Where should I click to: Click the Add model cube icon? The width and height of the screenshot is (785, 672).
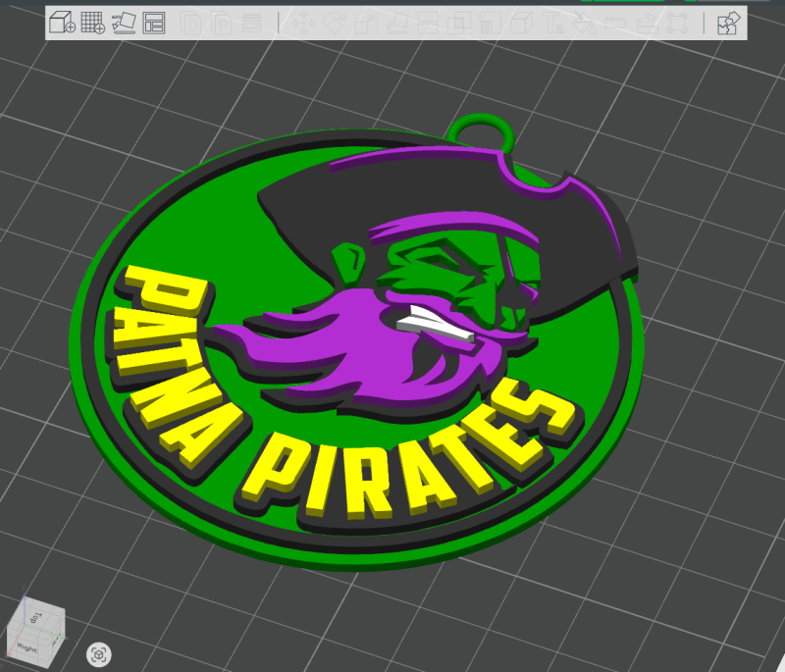click(x=62, y=23)
